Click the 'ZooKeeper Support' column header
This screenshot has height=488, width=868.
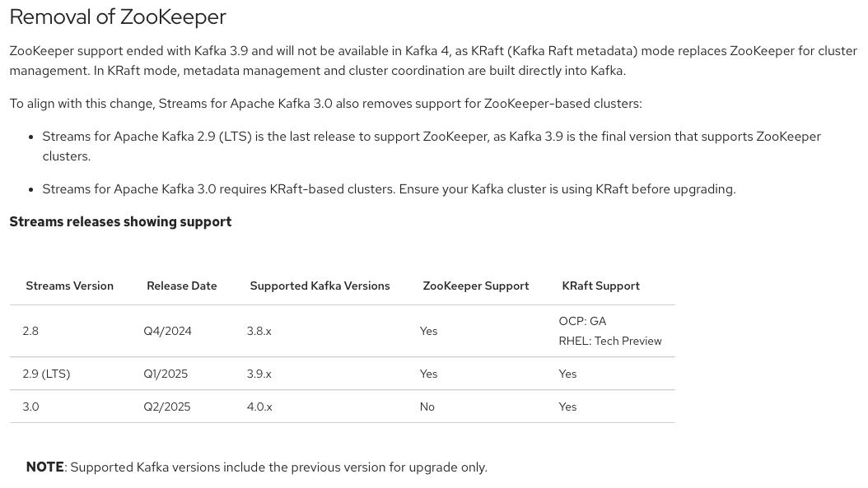476,286
